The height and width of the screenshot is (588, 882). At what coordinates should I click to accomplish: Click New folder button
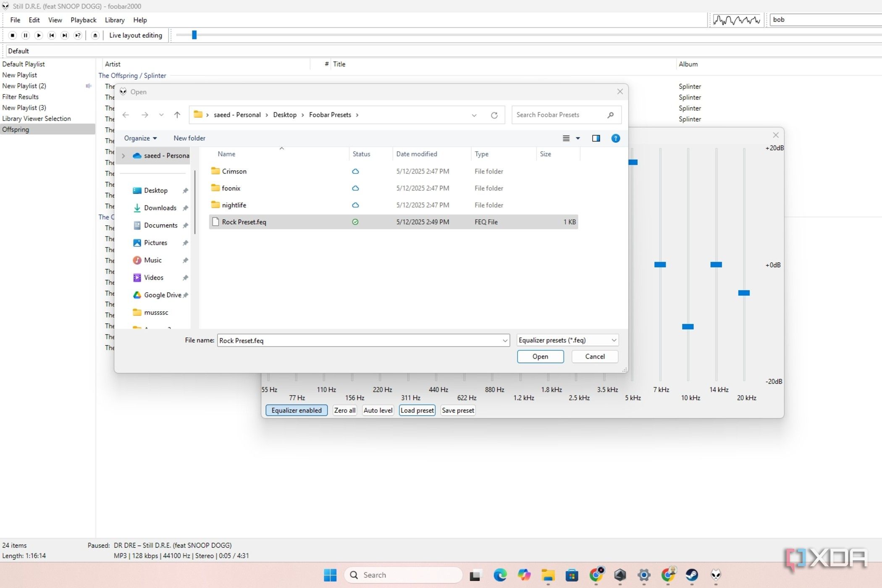click(189, 138)
